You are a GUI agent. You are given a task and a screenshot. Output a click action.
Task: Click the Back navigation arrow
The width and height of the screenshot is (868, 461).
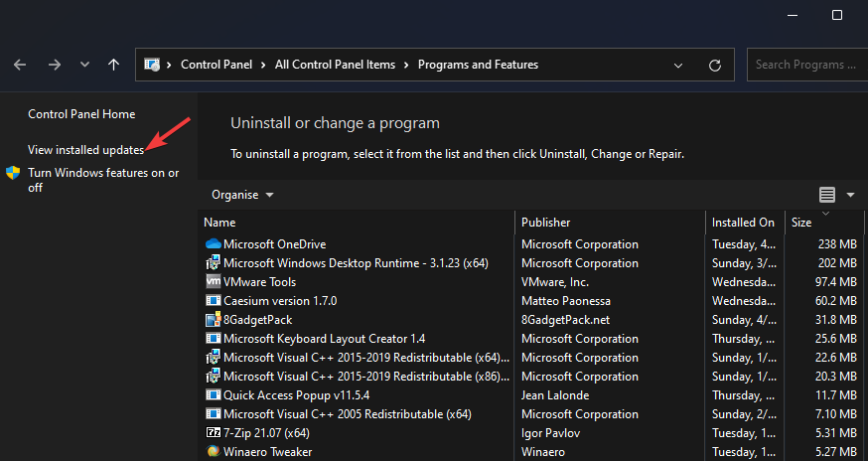click(20, 65)
